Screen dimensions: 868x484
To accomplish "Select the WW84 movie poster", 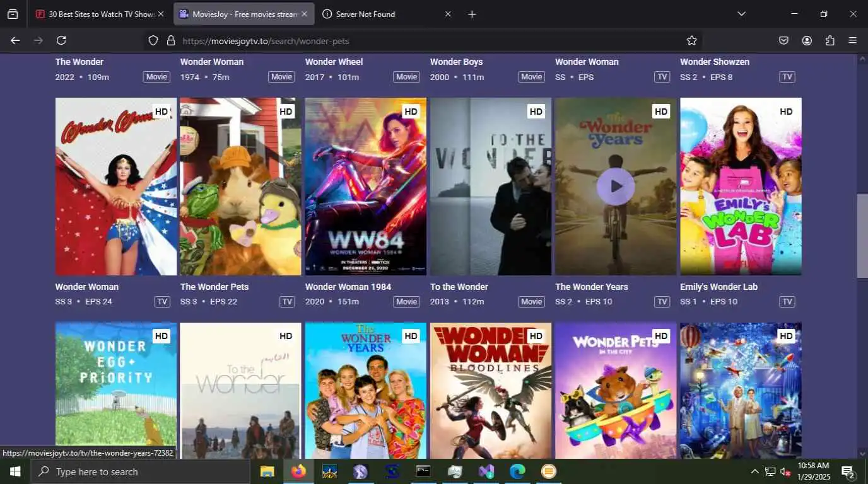I will pyautogui.click(x=366, y=187).
